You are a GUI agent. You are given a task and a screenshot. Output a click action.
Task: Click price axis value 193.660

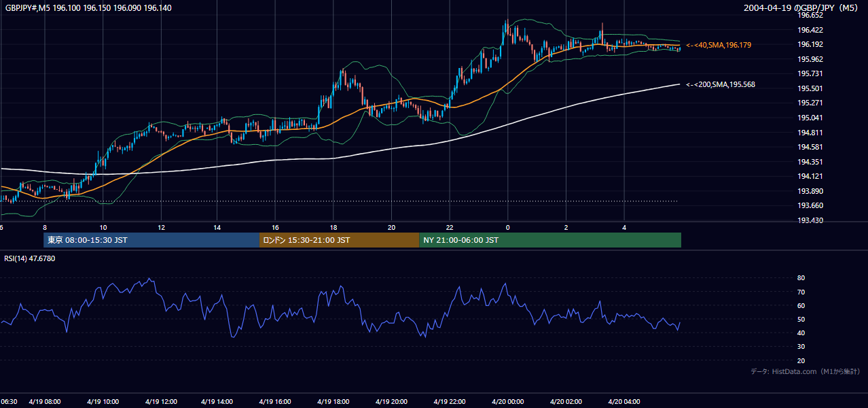click(810, 205)
